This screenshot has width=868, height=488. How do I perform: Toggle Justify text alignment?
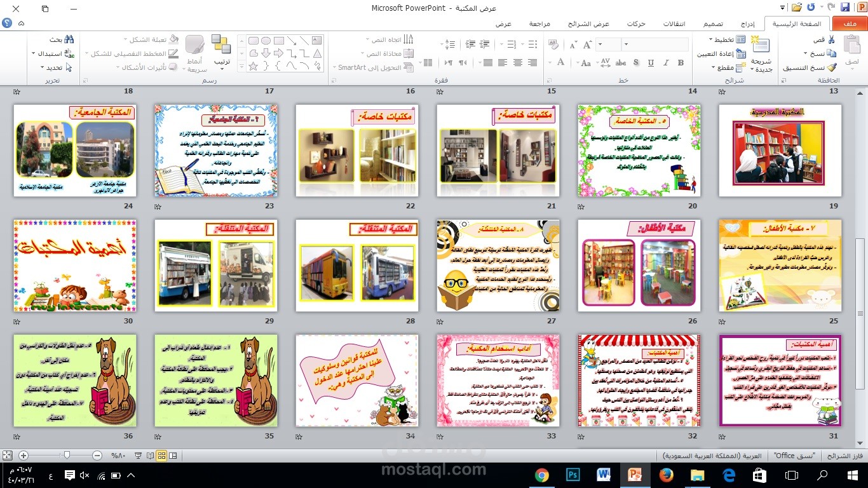(488, 62)
